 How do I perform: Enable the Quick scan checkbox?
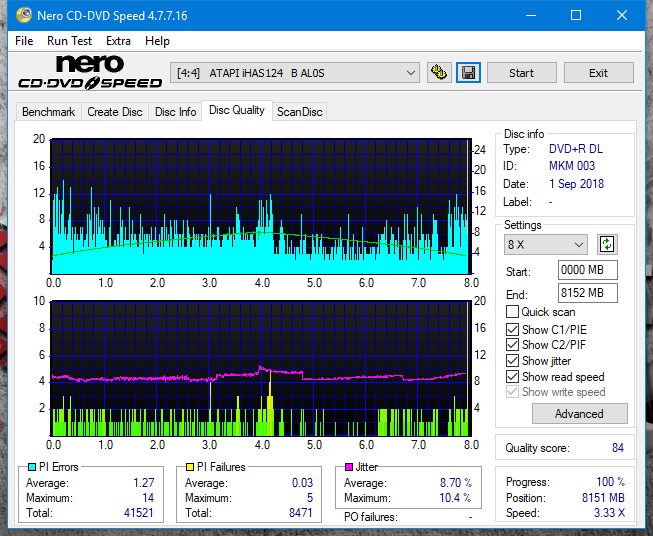(512, 312)
